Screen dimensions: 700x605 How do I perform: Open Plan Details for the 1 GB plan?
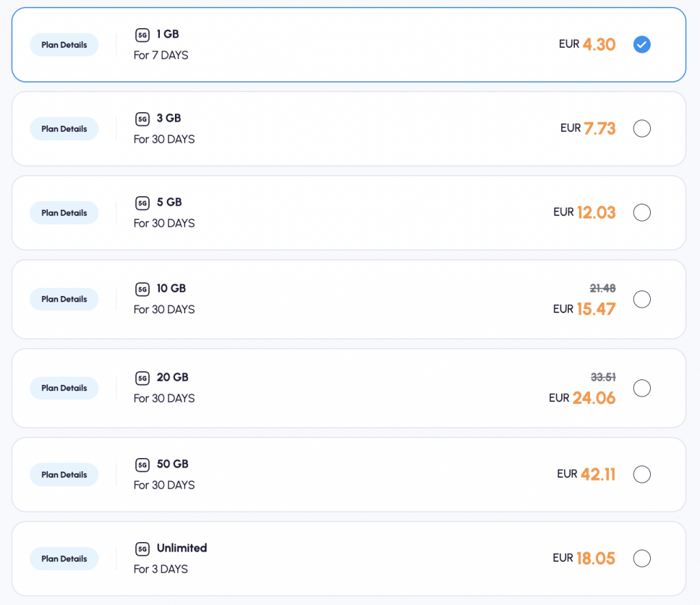pos(64,45)
